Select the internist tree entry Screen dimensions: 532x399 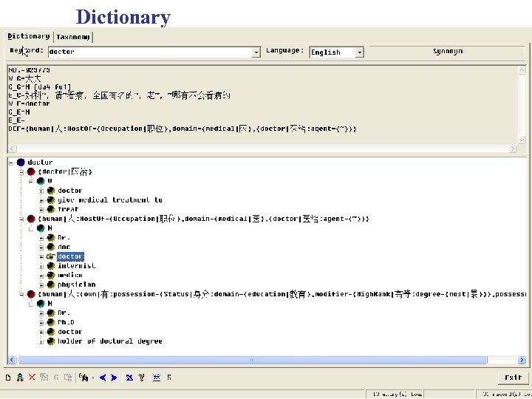(77, 266)
